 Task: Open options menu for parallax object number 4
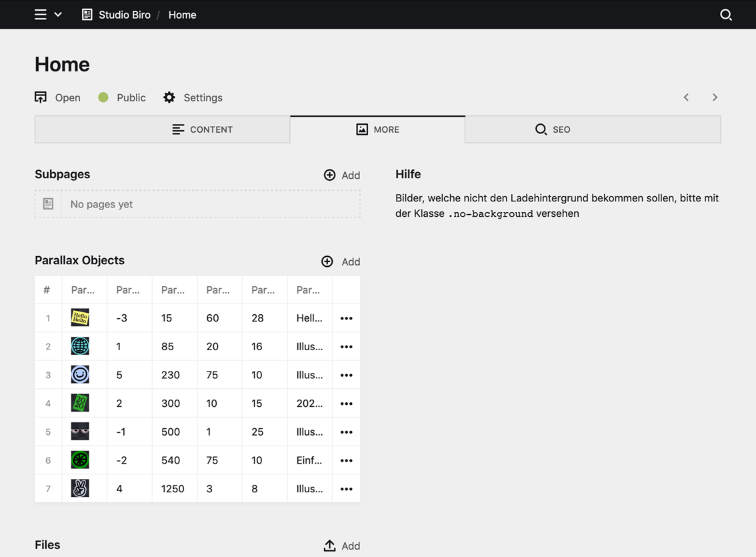346,403
